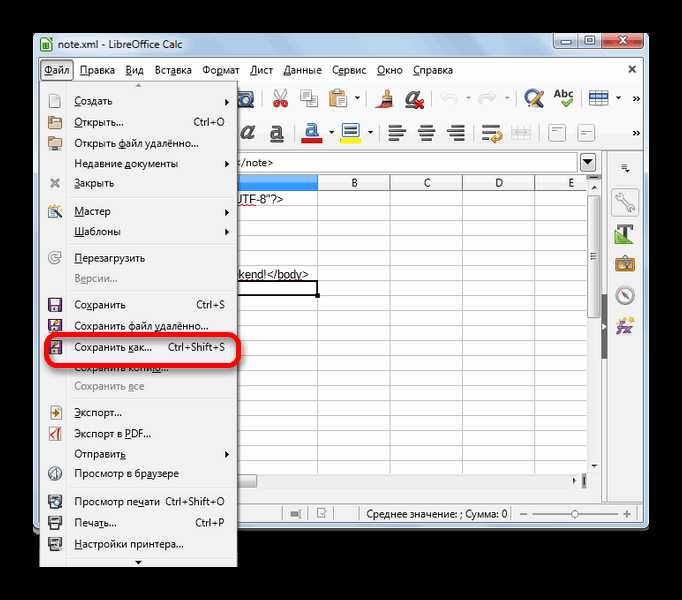The width and height of the screenshot is (682, 600).
Task: Choose Сохранить как... menu entry
Action: coord(139,347)
